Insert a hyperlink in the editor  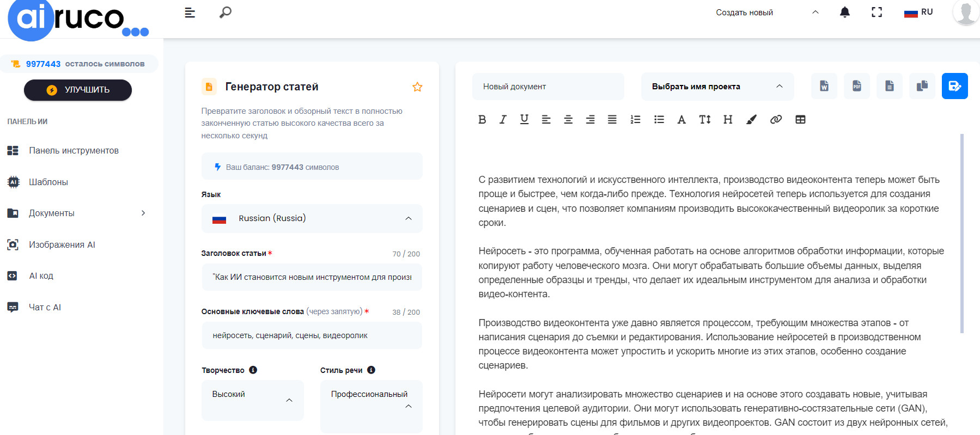[776, 120]
